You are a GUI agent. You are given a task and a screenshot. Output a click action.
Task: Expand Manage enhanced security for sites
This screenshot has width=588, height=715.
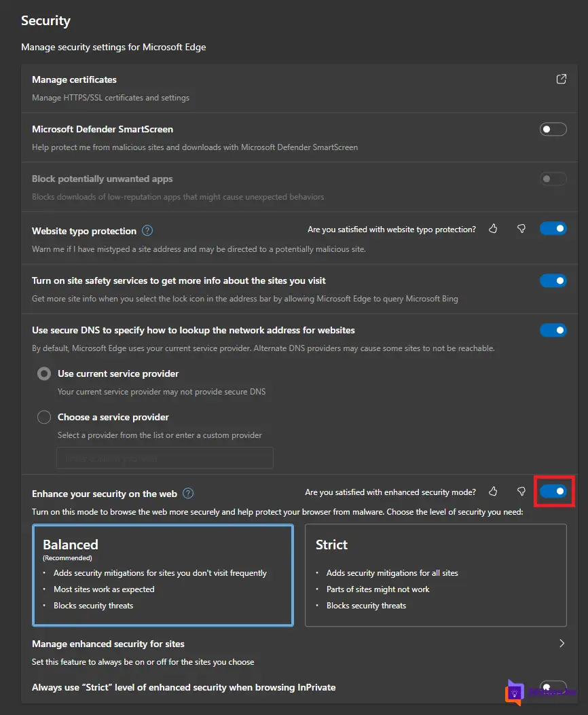point(562,644)
